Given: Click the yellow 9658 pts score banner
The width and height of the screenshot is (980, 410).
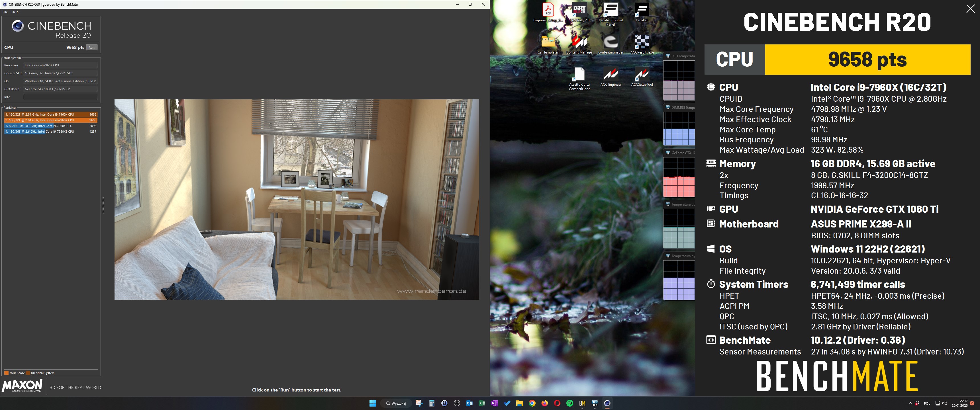Looking at the screenshot, I should [867, 60].
